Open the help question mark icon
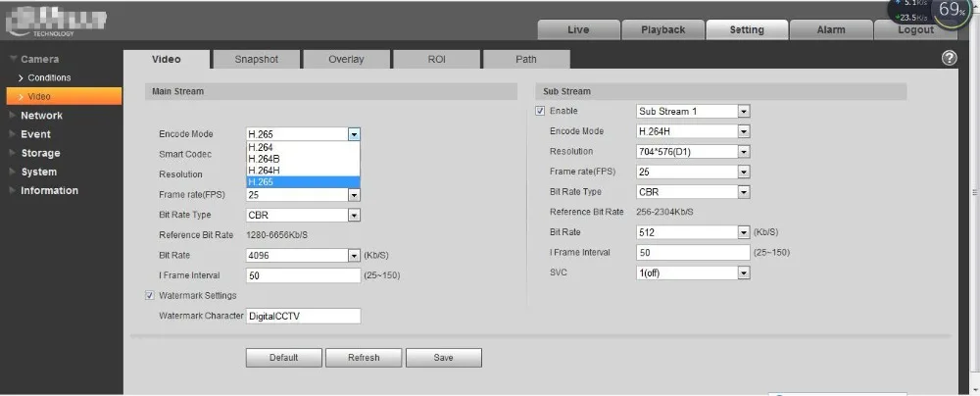 tap(949, 58)
